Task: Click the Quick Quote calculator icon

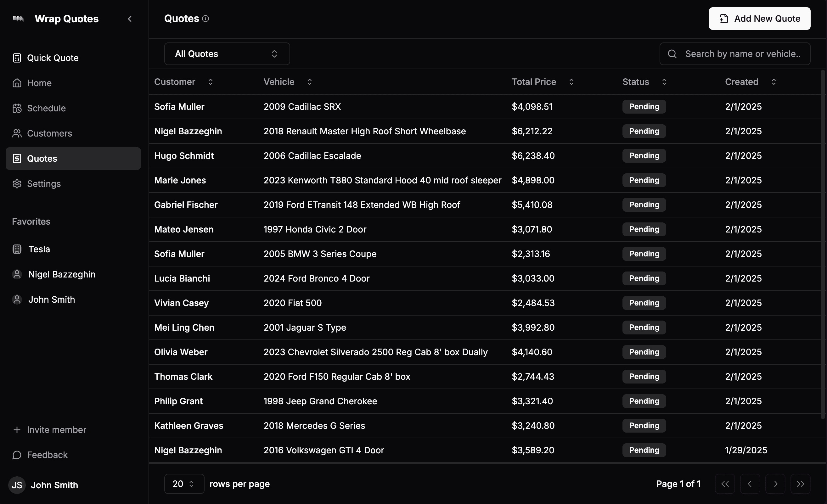Action: [17, 58]
